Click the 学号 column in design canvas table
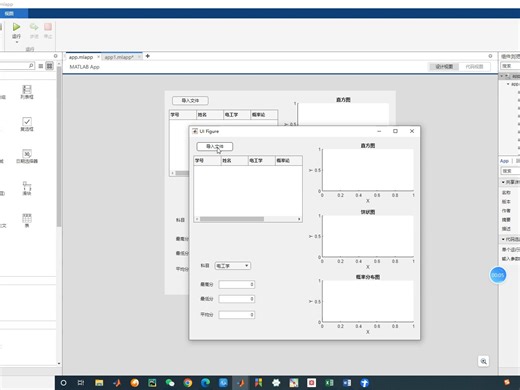The width and height of the screenshot is (520, 390). (x=183, y=115)
